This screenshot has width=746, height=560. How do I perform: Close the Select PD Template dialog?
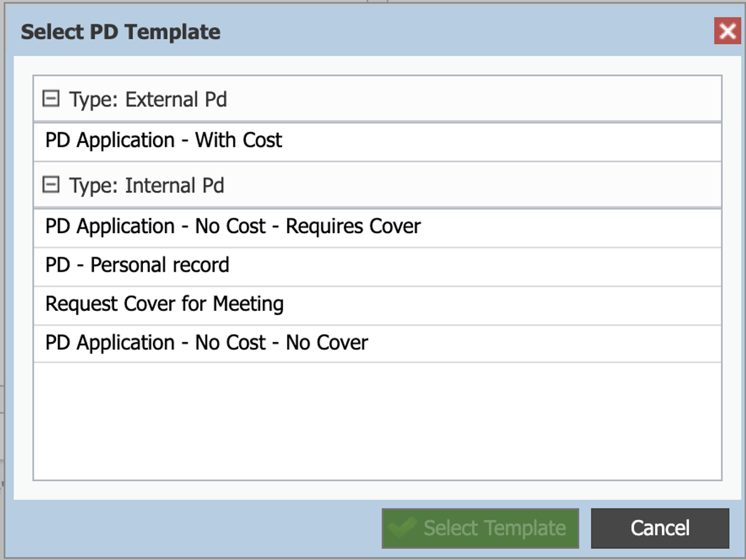(727, 31)
